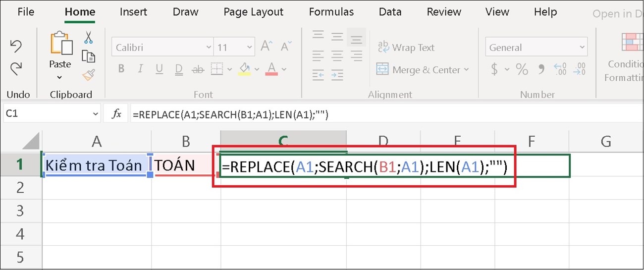Image resolution: width=644 pixels, height=270 pixels.
Task: Cut selection with the scissors icon
Action: [x=88, y=38]
